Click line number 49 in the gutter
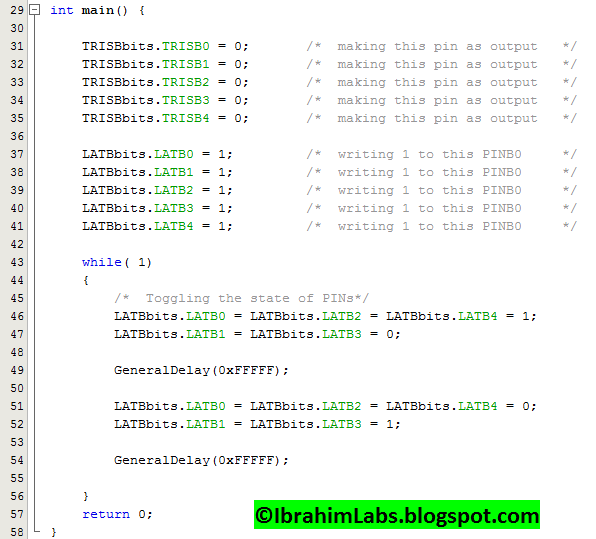 click(x=17, y=370)
